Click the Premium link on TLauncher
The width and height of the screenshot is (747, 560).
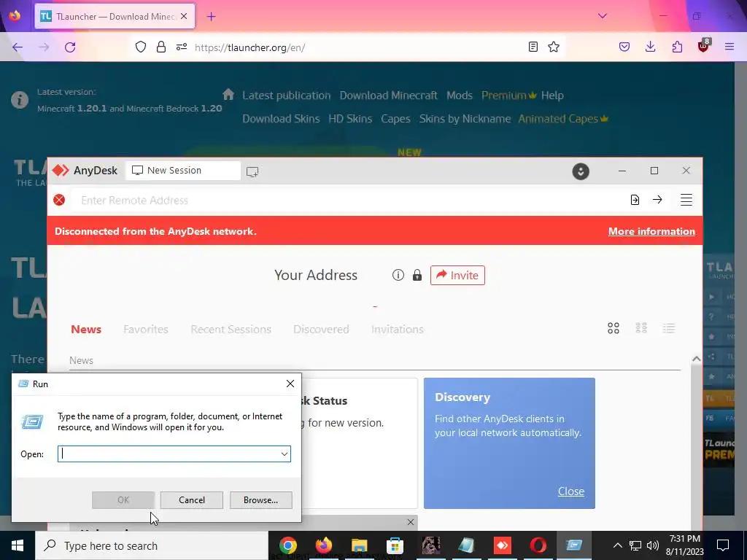508,96
